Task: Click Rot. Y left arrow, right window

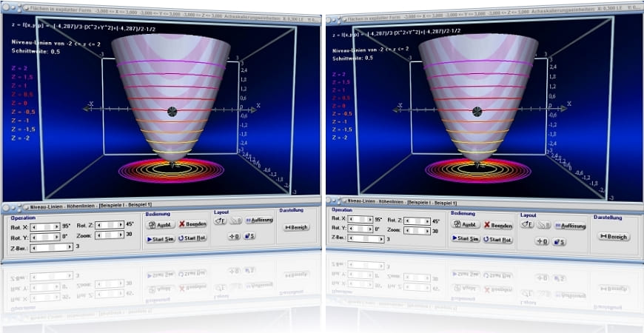Action: (350, 229)
